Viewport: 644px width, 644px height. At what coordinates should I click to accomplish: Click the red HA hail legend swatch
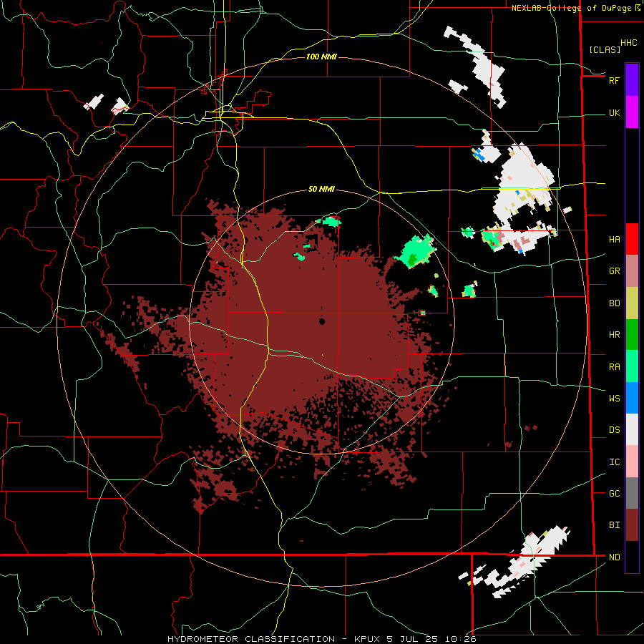click(632, 239)
